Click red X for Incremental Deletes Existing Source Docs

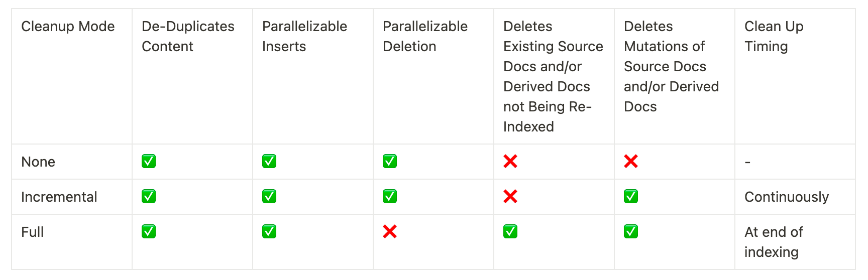click(510, 196)
